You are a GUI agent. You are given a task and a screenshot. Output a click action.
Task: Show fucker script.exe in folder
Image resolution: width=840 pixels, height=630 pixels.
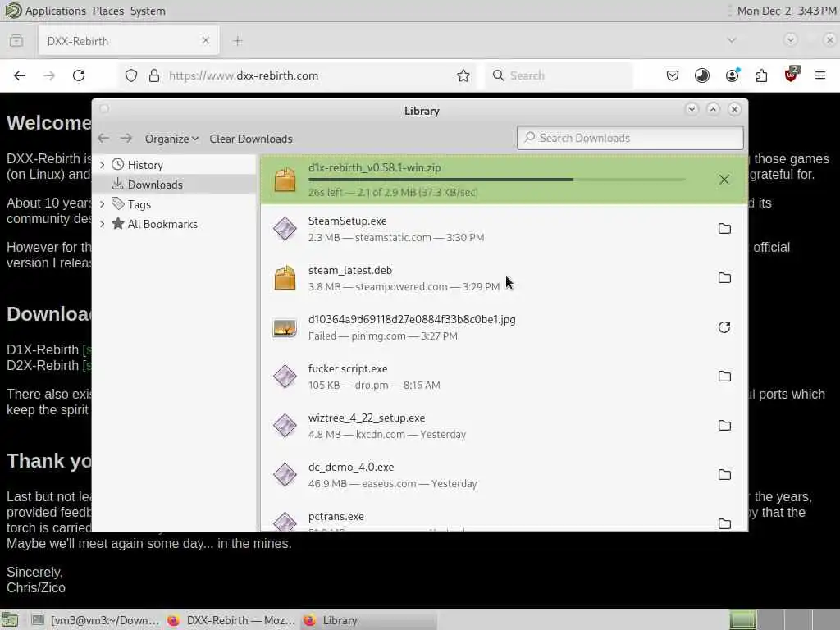[x=724, y=377]
